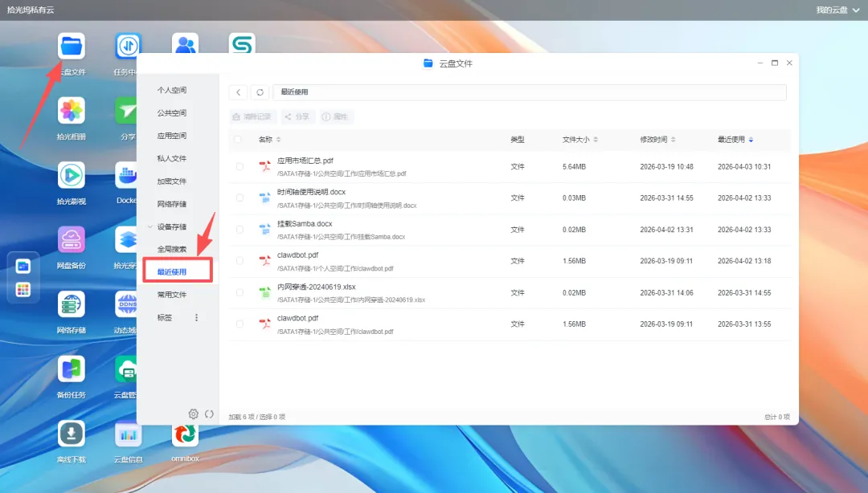
Task: Refresh the 最近使用 file list
Action: (260, 92)
